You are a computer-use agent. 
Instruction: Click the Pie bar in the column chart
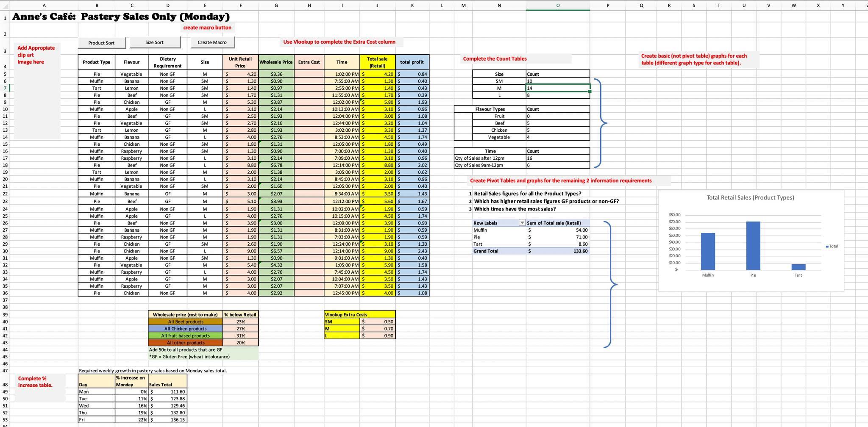[x=752, y=246]
